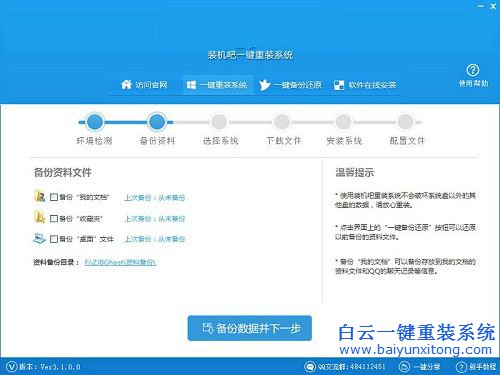Close the application window

[x=493, y=6]
